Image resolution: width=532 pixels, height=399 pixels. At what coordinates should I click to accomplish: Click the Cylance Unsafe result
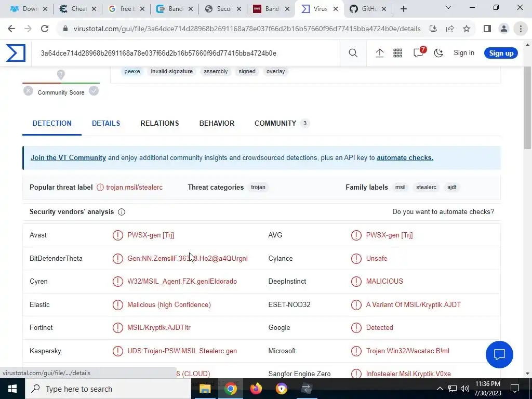(377, 259)
